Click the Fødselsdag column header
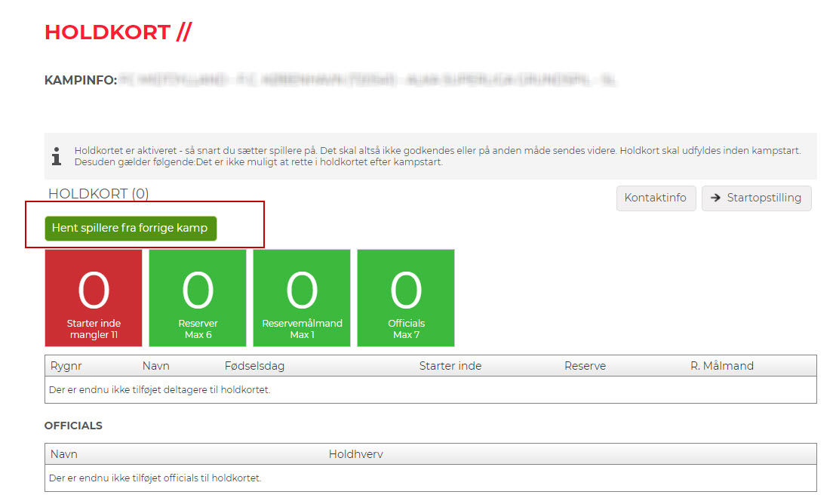Screen dimensions: 836x504 pyautogui.click(x=254, y=366)
